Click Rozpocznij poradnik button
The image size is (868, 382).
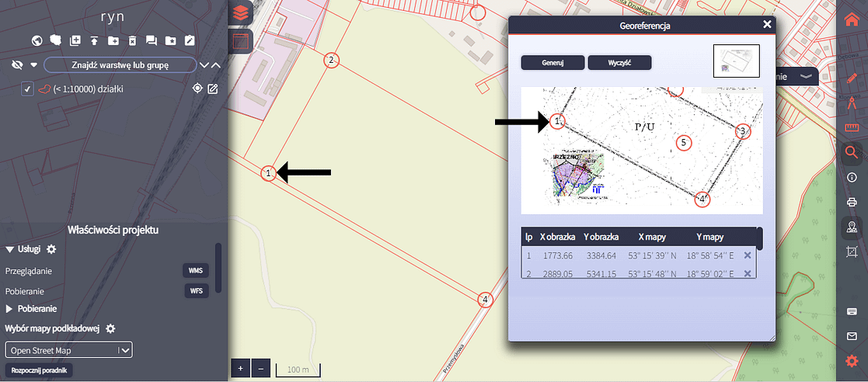point(39,370)
